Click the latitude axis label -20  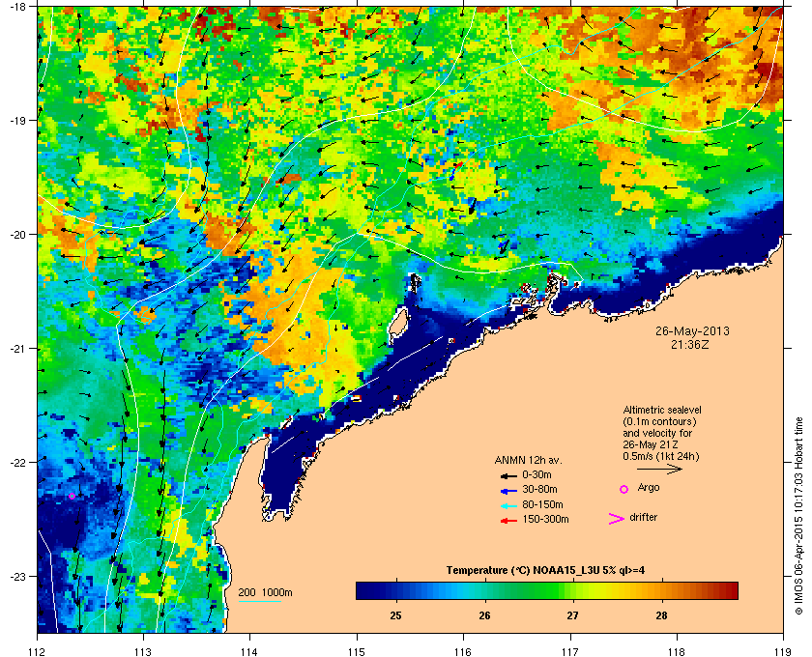tap(17, 235)
